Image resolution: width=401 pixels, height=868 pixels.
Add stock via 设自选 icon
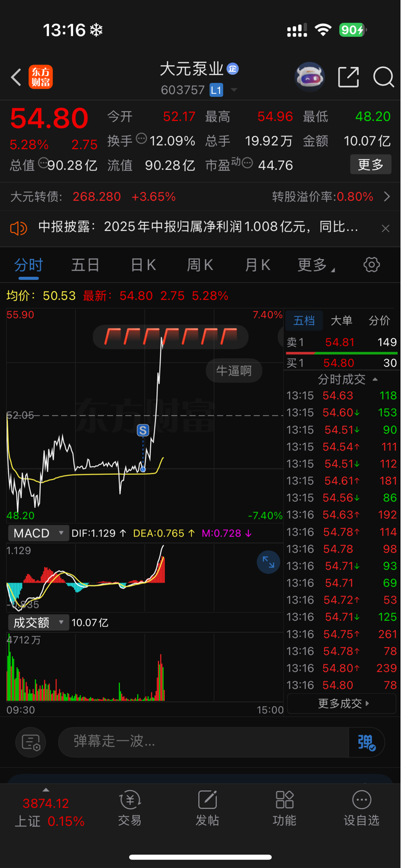361,808
